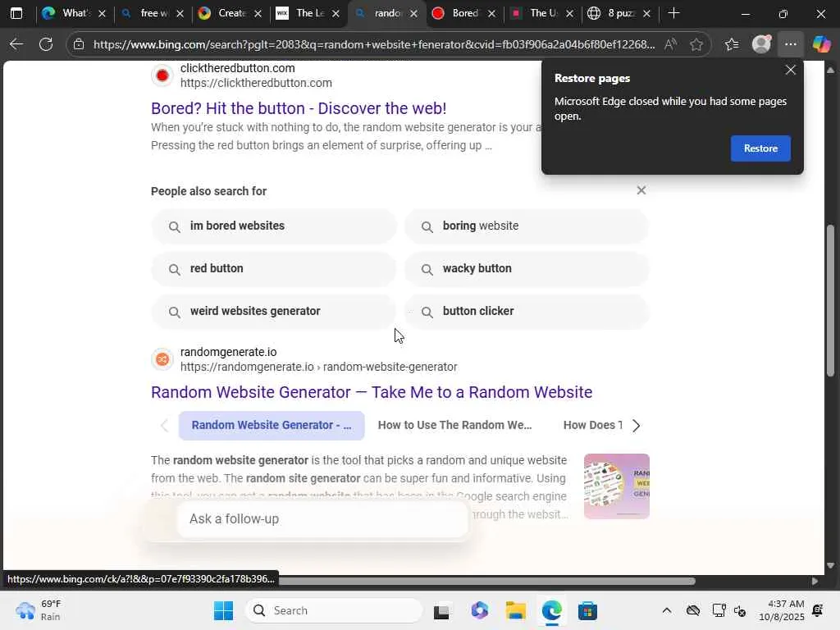Viewport: 840px width, 630px height.
Task: Select How to Use The Random We... chip
Action: tap(454, 426)
